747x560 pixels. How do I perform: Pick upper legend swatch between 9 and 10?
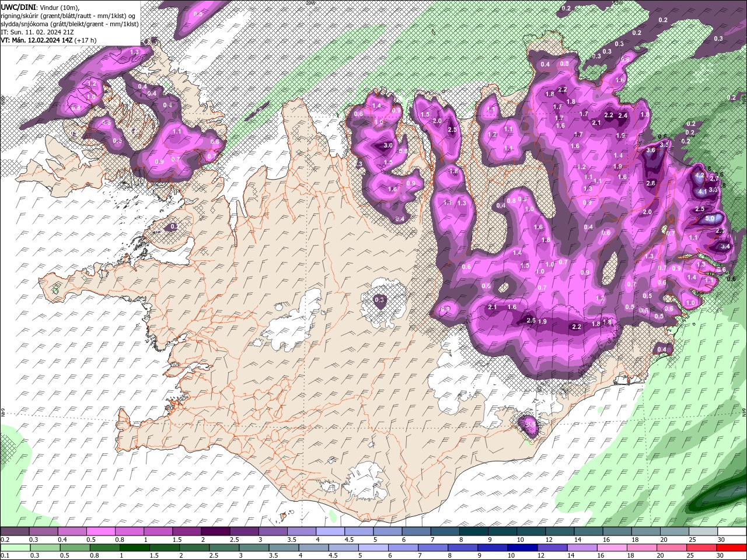coord(502,531)
